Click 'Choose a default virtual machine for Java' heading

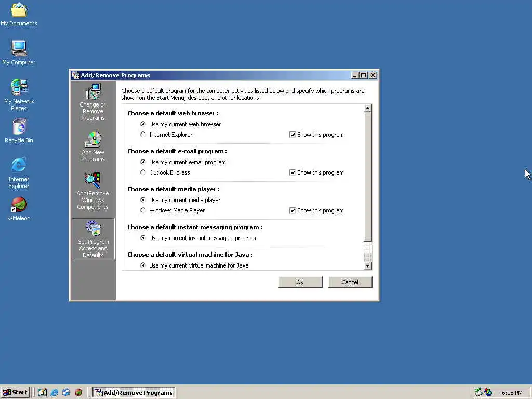190,255
